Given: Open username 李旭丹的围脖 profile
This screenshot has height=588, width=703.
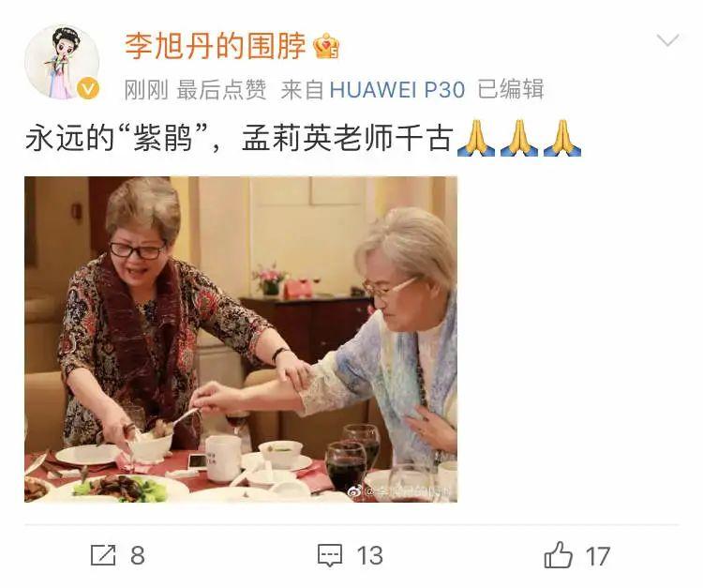Looking at the screenshot, I should 216,46.
